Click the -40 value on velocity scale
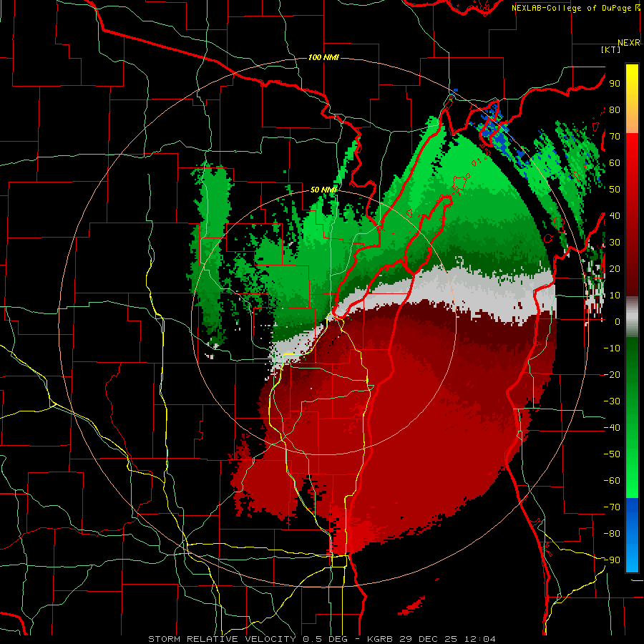Image resolution: width=644 pixels, height=644 pixels. [612, 428]
